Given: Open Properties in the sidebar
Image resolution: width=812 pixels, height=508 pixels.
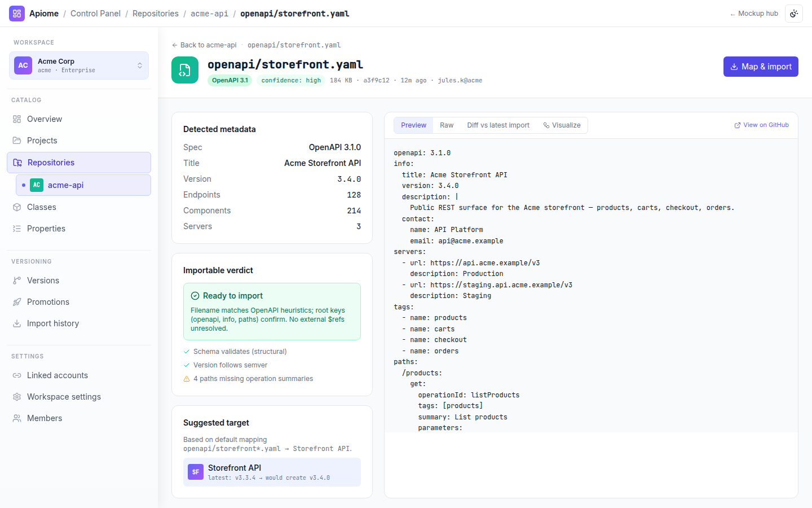Looking at the screenshot, I should [79, 229].
